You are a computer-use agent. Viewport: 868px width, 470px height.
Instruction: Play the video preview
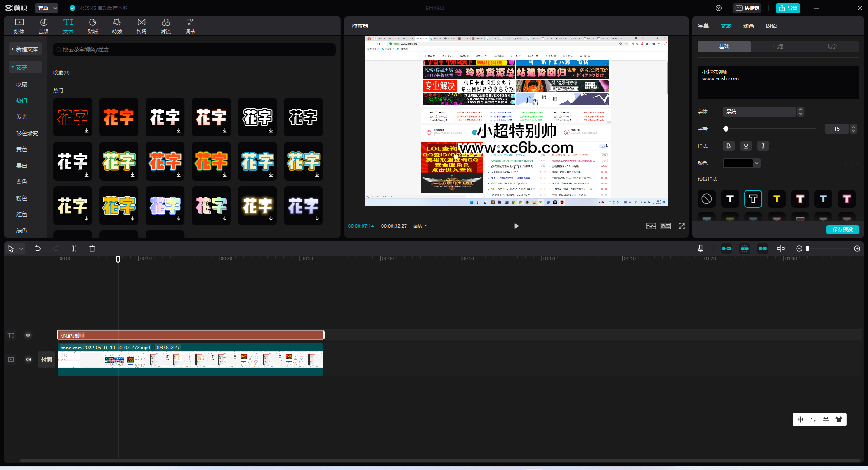[x=516, y=226]
